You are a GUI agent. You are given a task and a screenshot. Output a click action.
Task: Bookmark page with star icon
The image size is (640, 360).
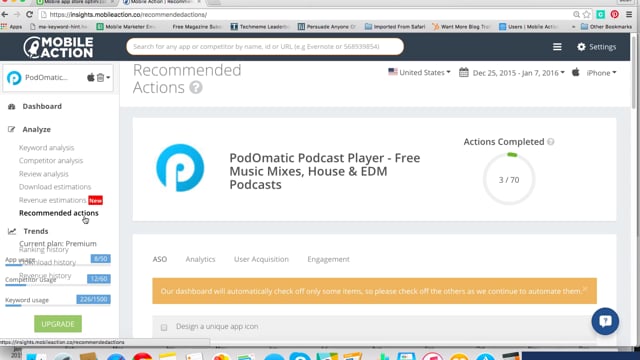[587, 14]
